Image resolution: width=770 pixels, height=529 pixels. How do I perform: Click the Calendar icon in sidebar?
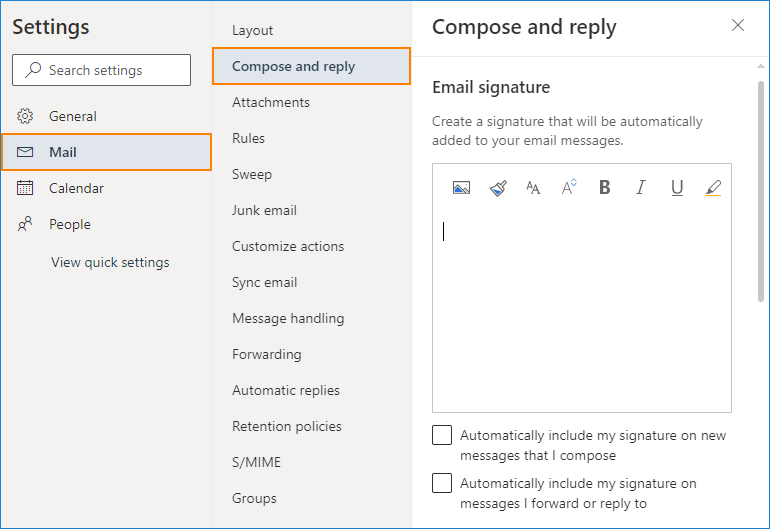point(25,188)
